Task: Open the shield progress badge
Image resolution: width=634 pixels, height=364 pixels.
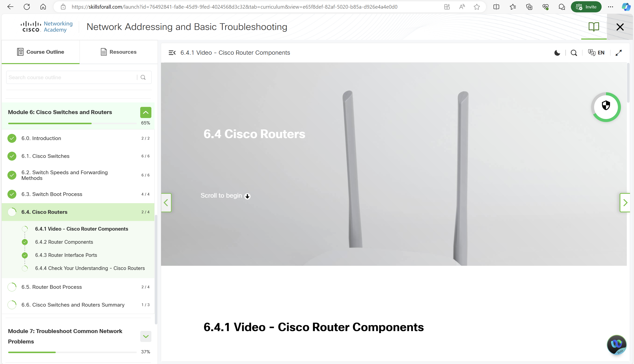Action: tap(606, 107)
